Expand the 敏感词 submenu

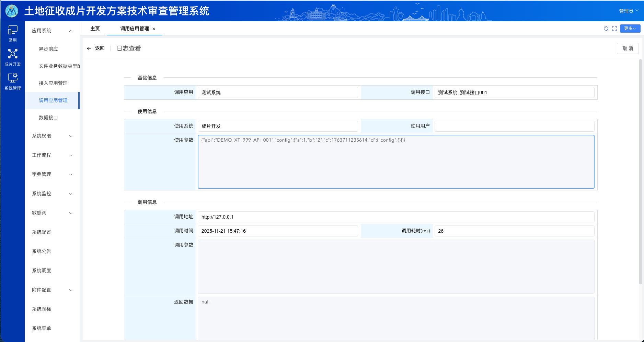point(51,213)
